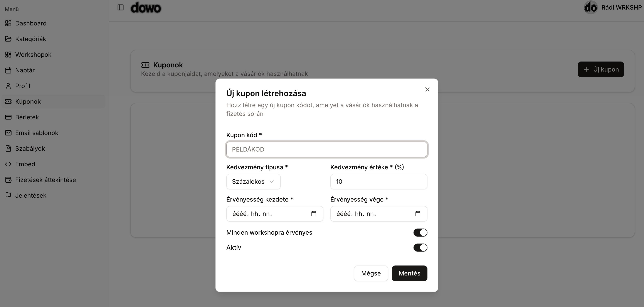Toggle the sidebar collapse icon

121,7
